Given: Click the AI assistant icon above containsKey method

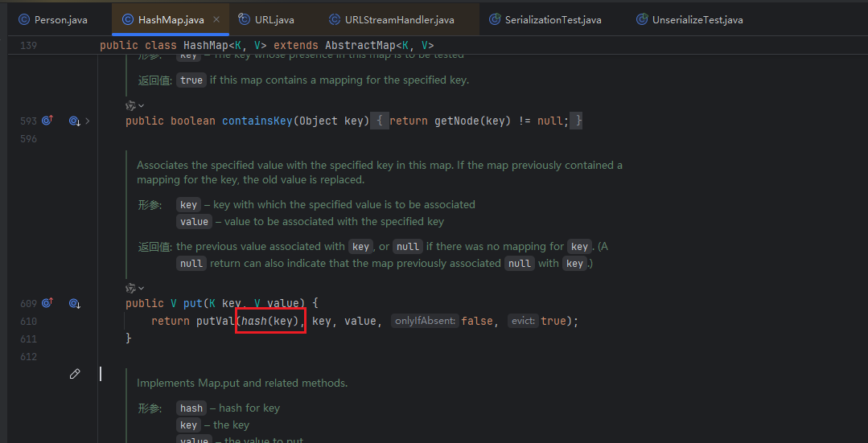Looking at the screenshot, I should click(x=130, y=105).
